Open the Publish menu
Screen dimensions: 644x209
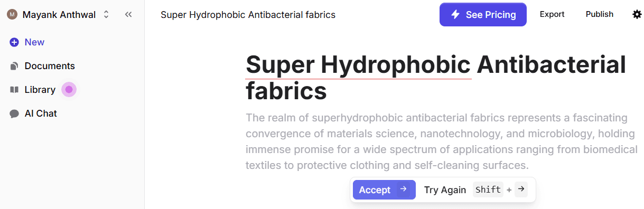tap(600, 14)
